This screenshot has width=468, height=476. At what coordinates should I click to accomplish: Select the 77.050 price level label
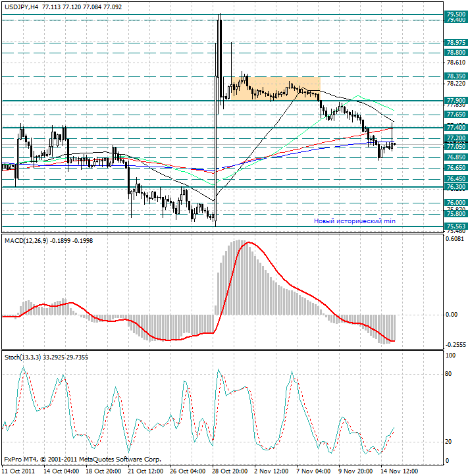(456, 147)
